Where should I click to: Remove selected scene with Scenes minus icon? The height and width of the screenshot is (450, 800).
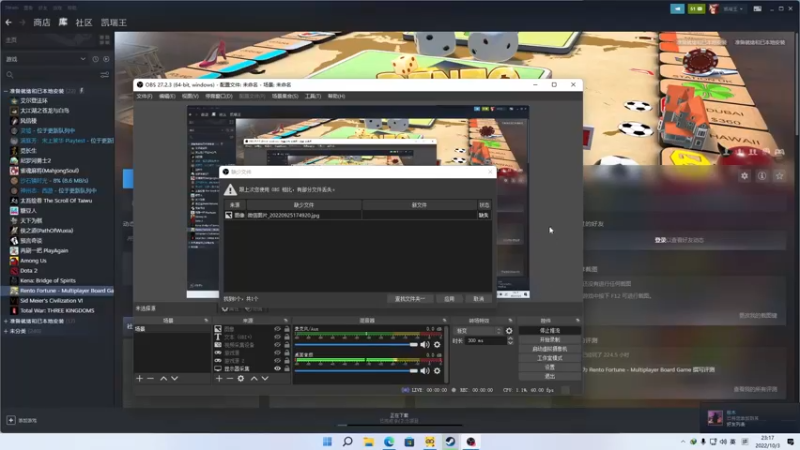(151, 379)
